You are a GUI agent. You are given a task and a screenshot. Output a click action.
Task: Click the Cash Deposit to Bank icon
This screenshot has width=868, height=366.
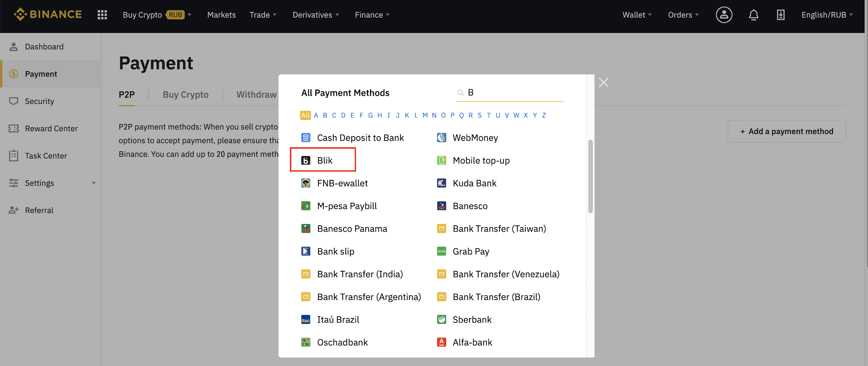pos(306,138)
